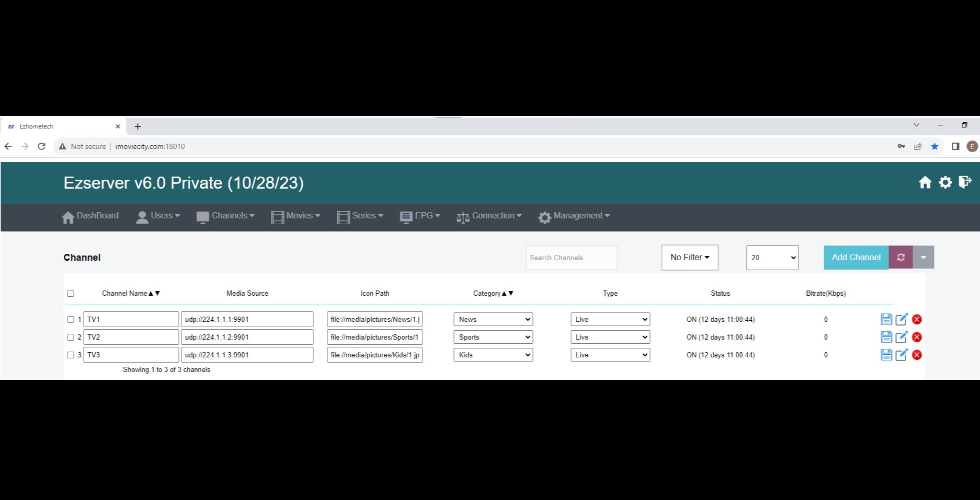Click the refresh channels button
Screen dimensions: 980x500
tap(901, 257)
